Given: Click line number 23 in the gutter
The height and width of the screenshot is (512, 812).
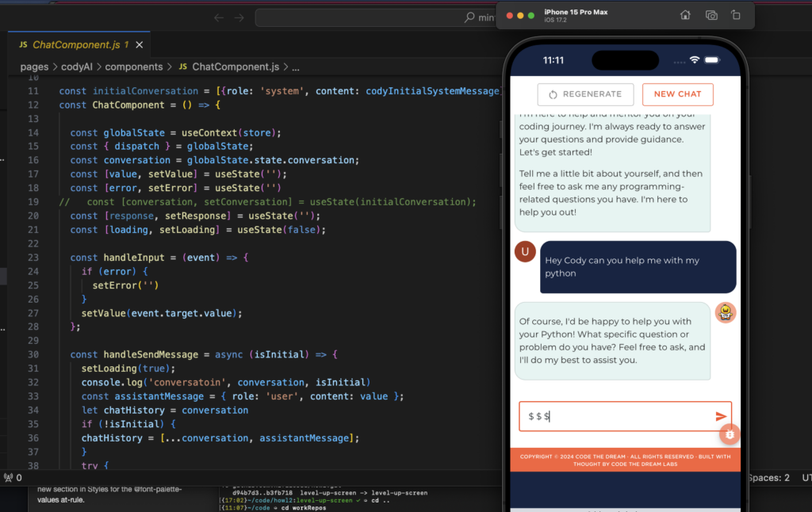Looking at the screenshot, I should 33,258.
